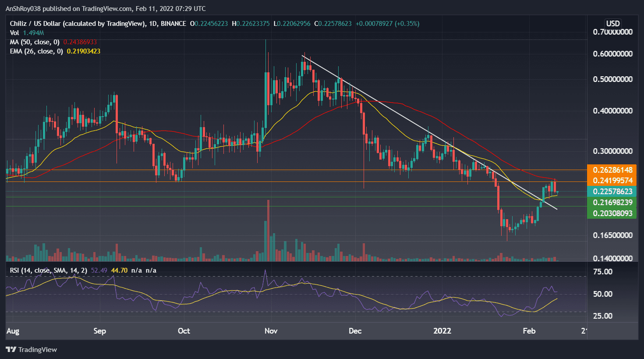Click the purple RSI value 52.49
Image resolution: width=644 pixels, height=359 pixels.
tap(99, 270)
